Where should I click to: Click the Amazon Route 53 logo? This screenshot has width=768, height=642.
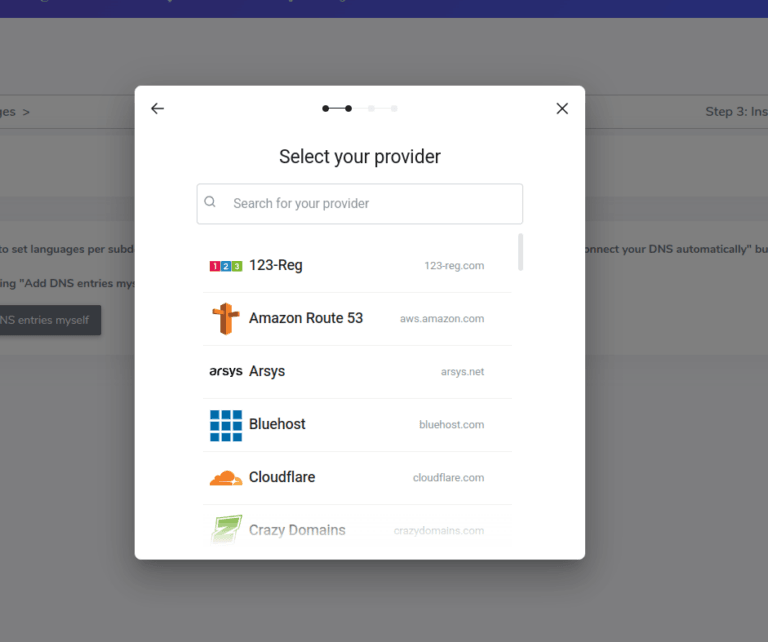coord(226,318)
